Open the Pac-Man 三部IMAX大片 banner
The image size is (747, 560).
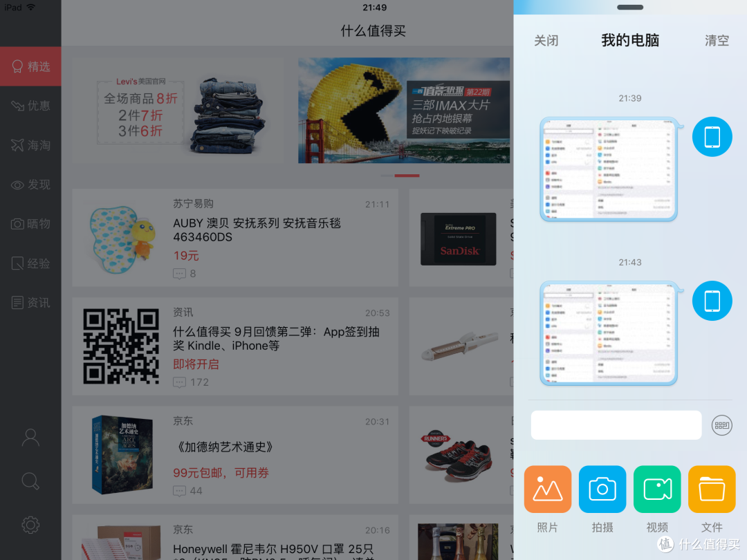click(404, 111)
